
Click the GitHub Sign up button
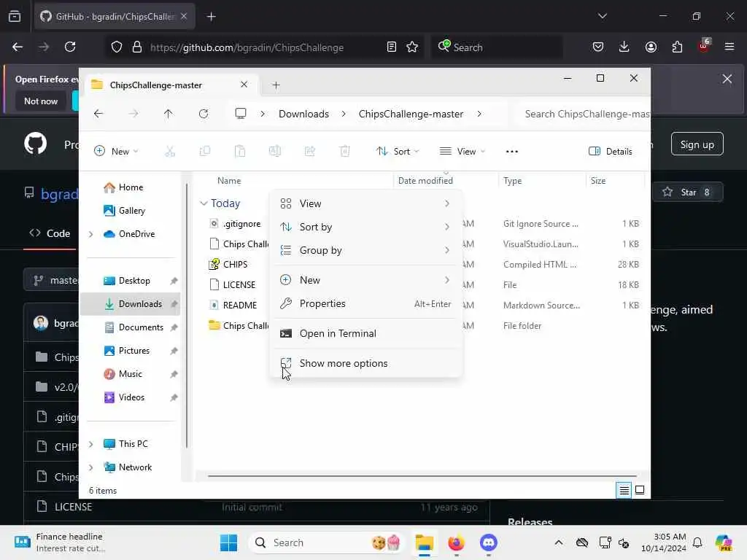[x=697, y=144]
